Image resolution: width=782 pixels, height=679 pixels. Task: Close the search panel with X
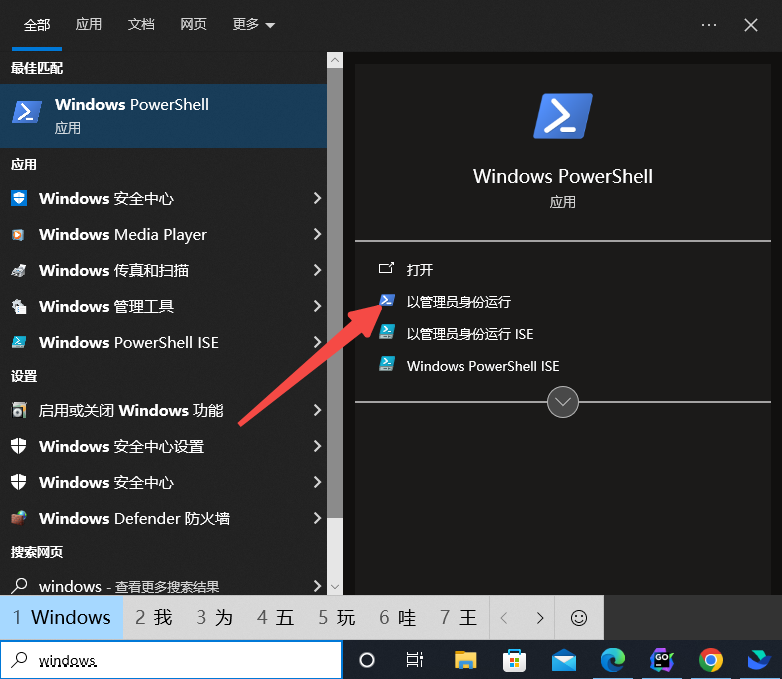pos(751,25)
